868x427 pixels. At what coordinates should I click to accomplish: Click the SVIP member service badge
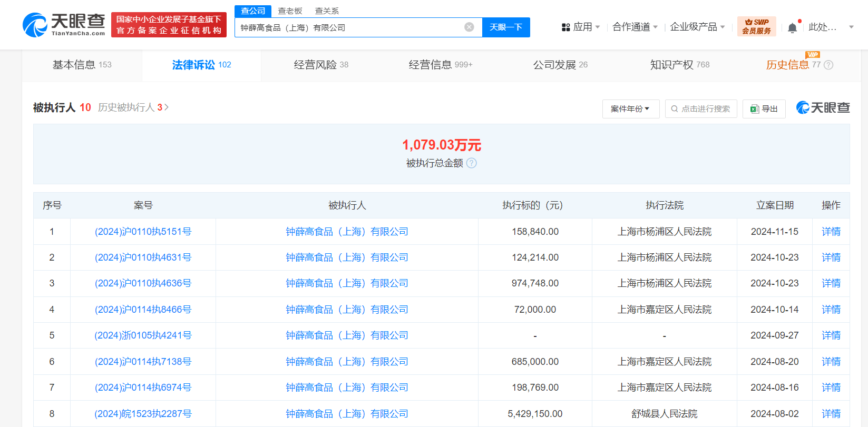756,27
